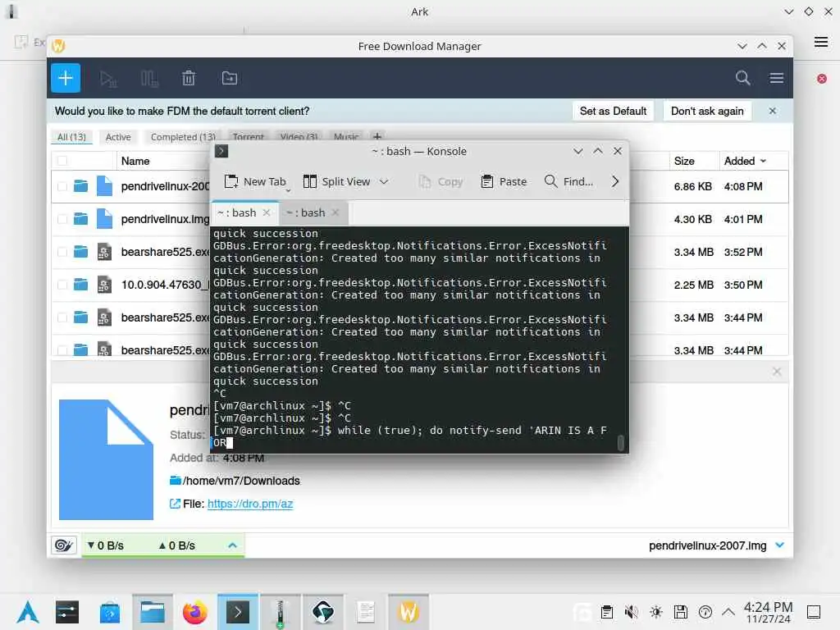Toggle sort order on Added column
The width and height of the screenshot is (840, 630).
pos(745,161)
